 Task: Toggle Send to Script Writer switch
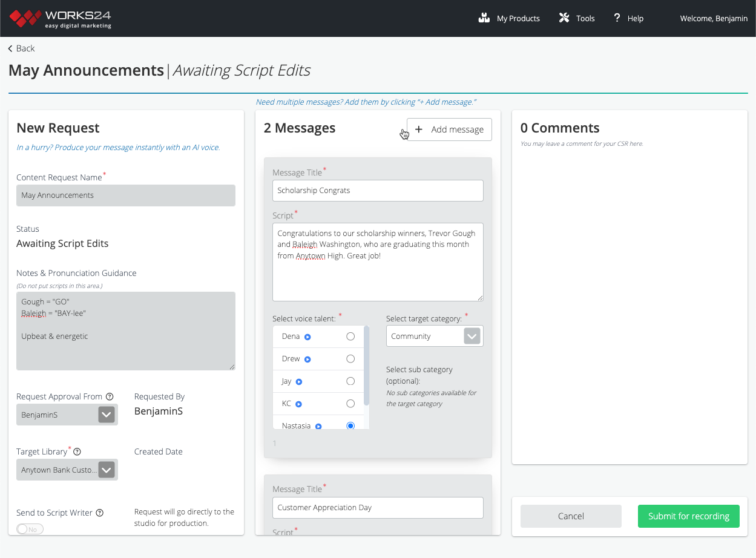[30, 530]
